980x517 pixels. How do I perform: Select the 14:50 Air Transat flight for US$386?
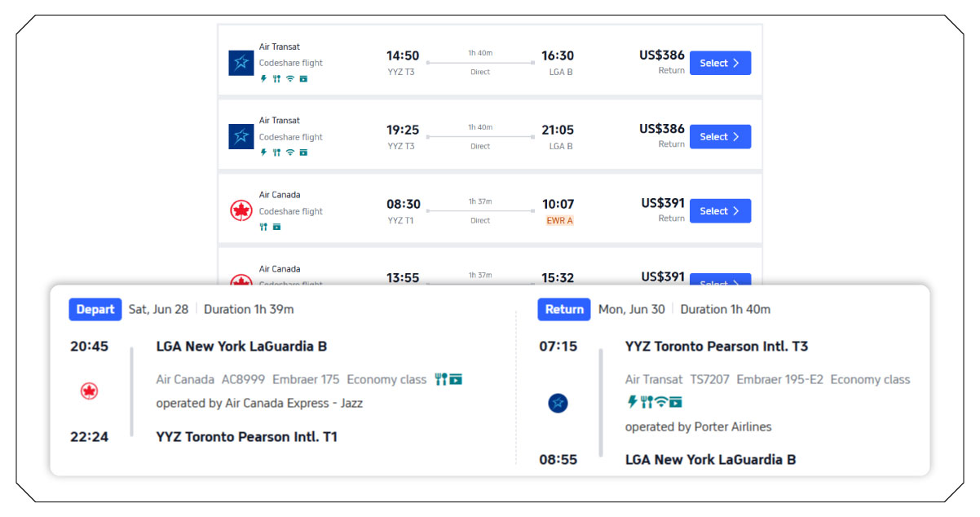[720, 63]
